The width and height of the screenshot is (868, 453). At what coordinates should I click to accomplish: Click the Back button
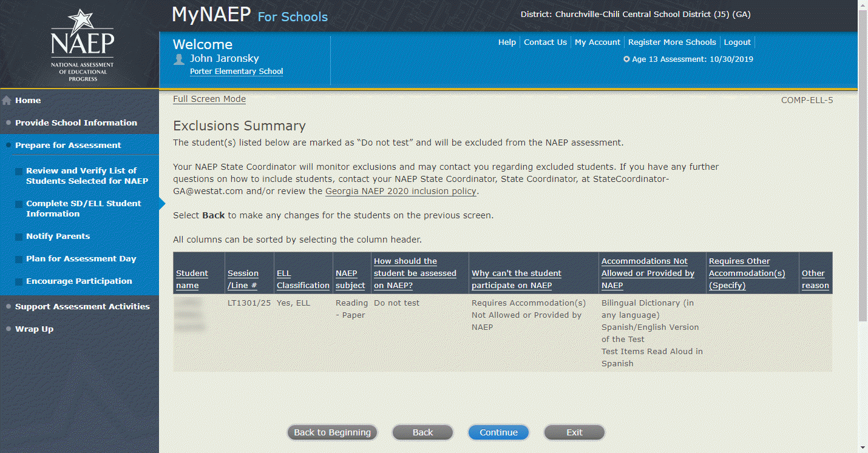point(422,432)
